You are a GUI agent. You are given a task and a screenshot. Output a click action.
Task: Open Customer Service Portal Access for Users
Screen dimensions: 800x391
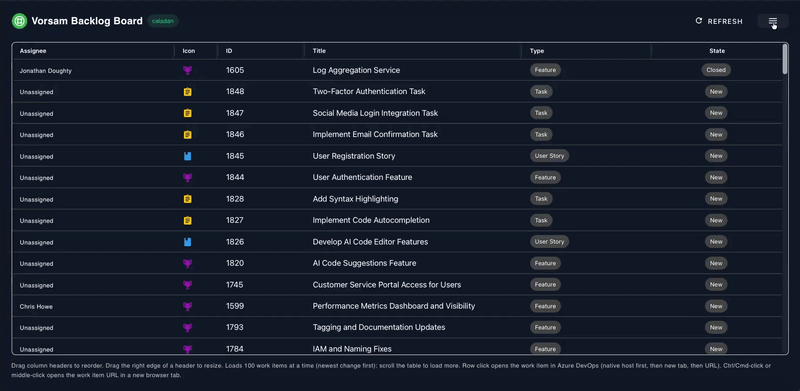coord(387,285)
